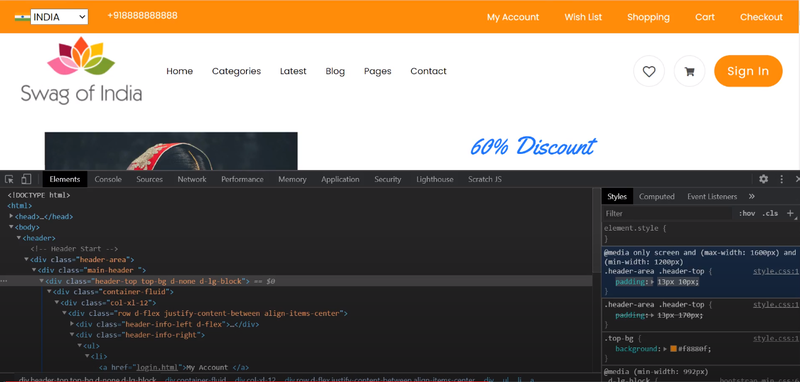Click the India flag icon
This screenshot has height=382, width=800.
pyautogui.click(x=22, y=17)
